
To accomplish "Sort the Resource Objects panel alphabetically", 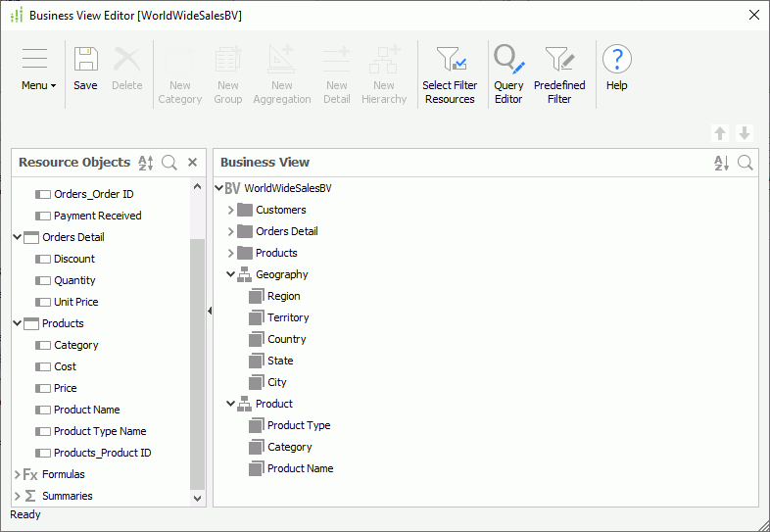I will 146,163.
